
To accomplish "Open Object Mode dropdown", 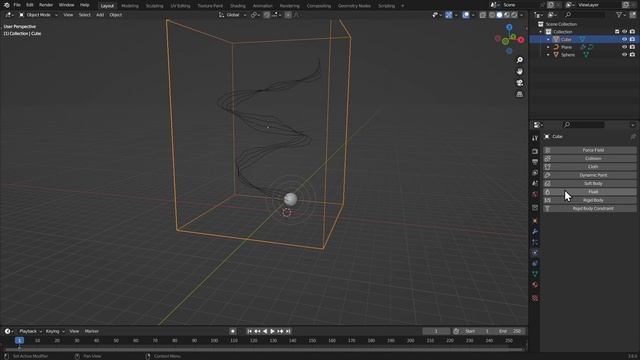I will point(38,15).
